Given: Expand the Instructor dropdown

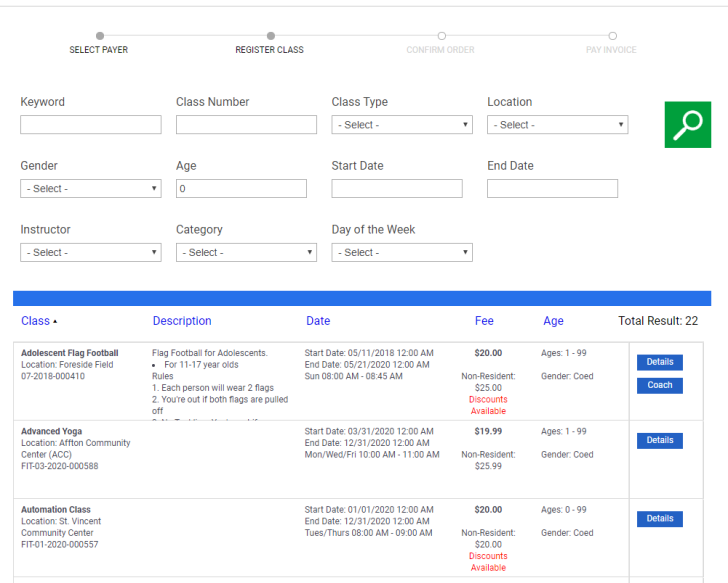Looking at the screenshot, I should click(90, 253).
